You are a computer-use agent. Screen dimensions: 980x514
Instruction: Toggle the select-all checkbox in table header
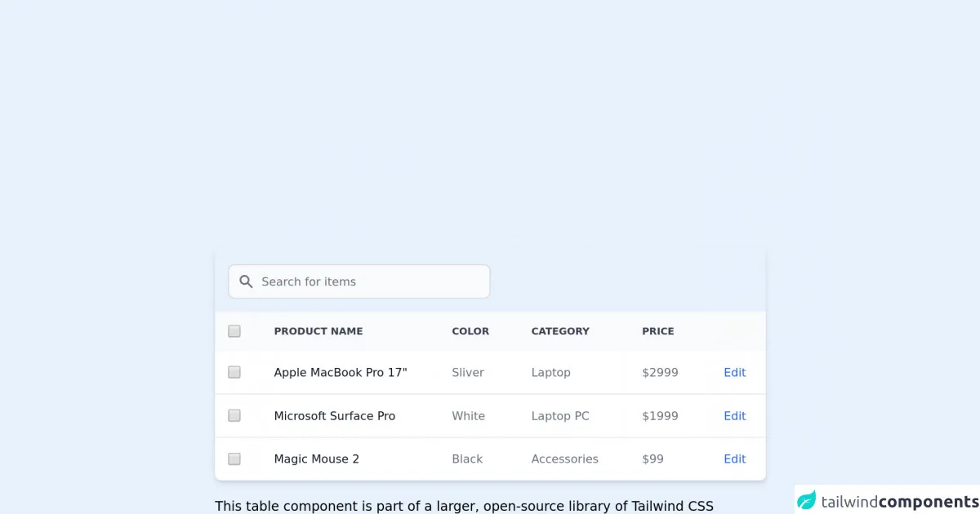(x=234, y=331)
